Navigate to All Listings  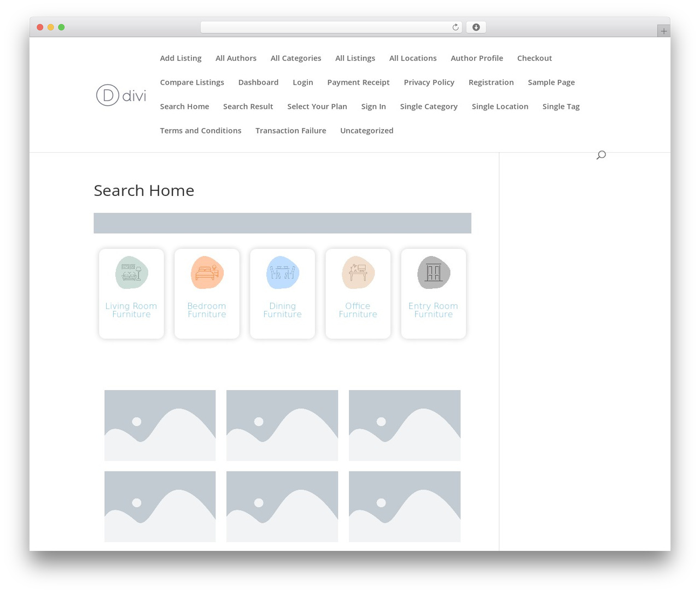click(x=355, y=58)
